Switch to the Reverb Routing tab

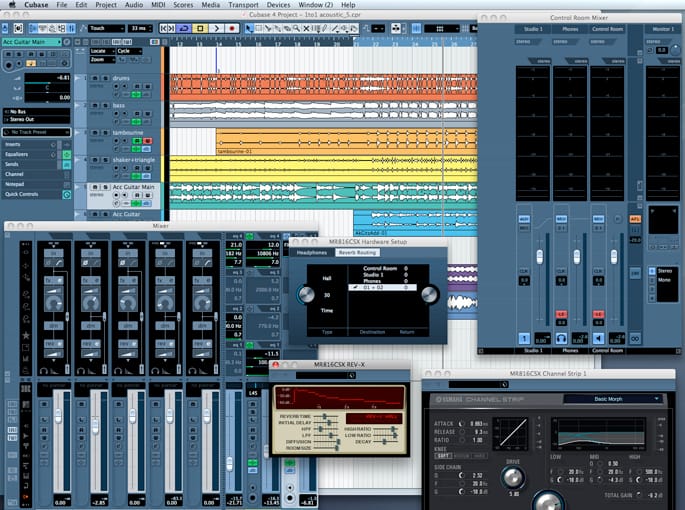coord(357,253)
